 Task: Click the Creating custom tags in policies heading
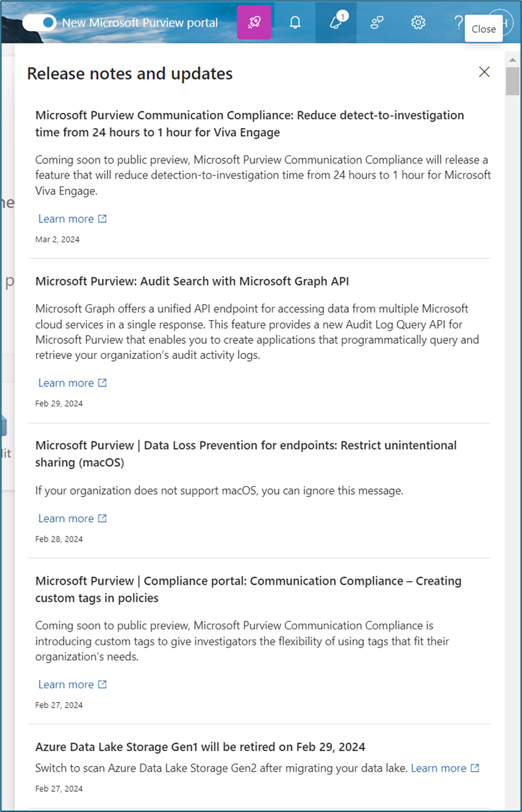[248, 590]
